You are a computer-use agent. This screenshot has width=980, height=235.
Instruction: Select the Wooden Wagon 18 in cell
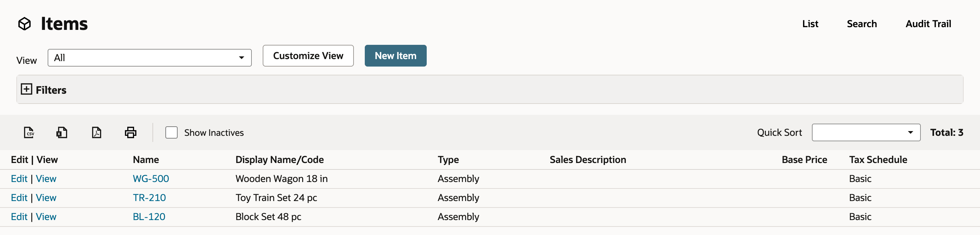281,179
